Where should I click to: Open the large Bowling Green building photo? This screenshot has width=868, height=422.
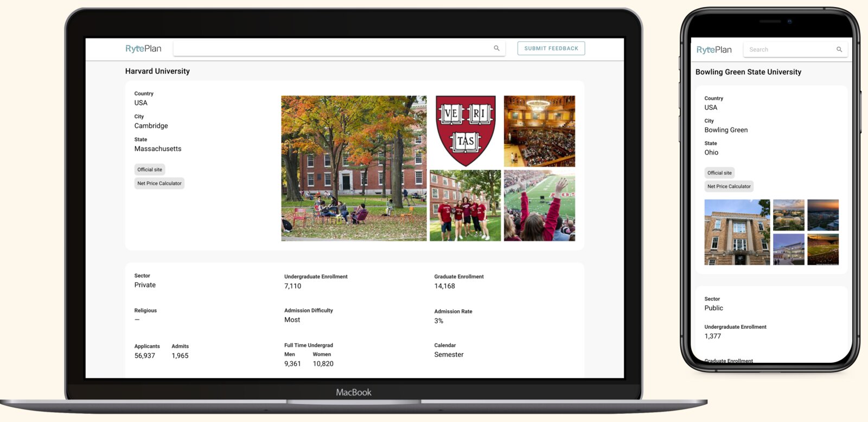click(x=737, y=232)
